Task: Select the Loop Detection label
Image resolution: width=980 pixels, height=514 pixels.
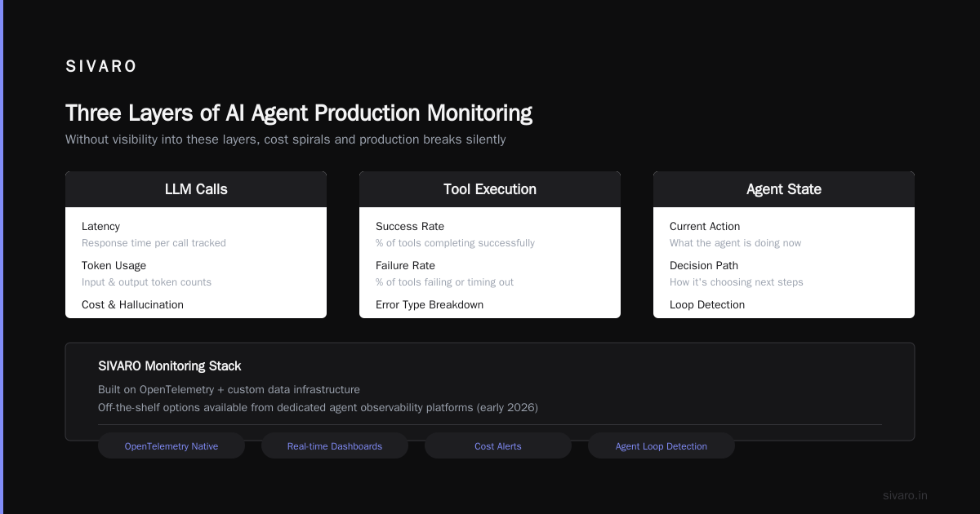Action: pyautogui.click(x=707, y=304)
